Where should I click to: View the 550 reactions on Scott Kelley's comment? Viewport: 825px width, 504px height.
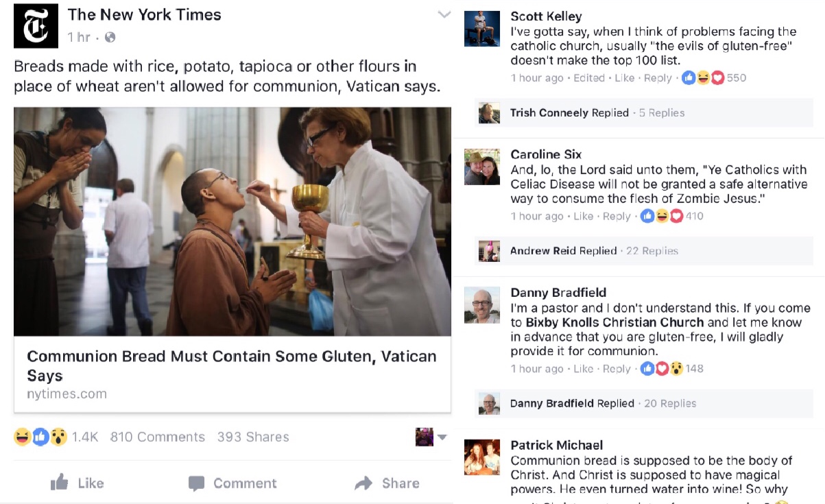point(713,78)
